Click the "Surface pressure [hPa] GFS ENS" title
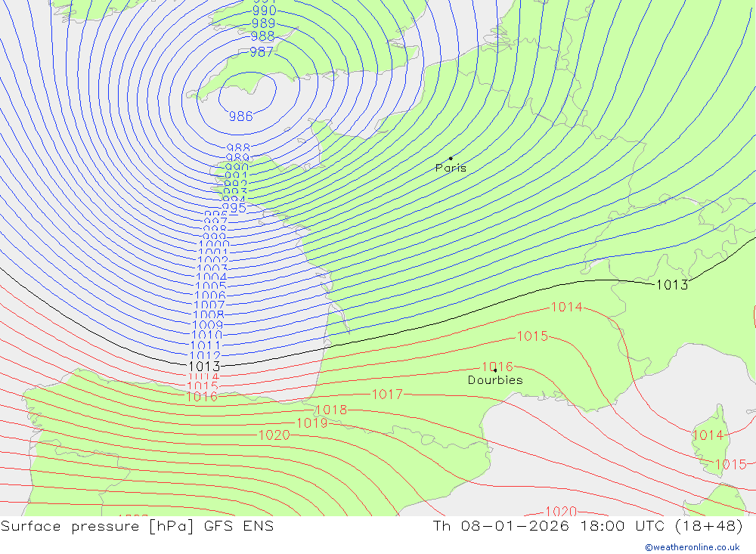Image resolution: width=756 pixels, height=554 pixels. point(137,526)
